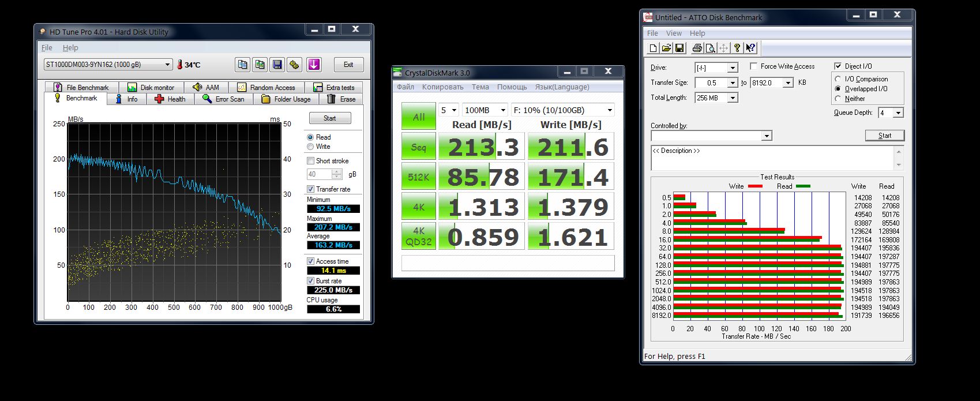Check the Force Write Access box

(x=753, y=66)
